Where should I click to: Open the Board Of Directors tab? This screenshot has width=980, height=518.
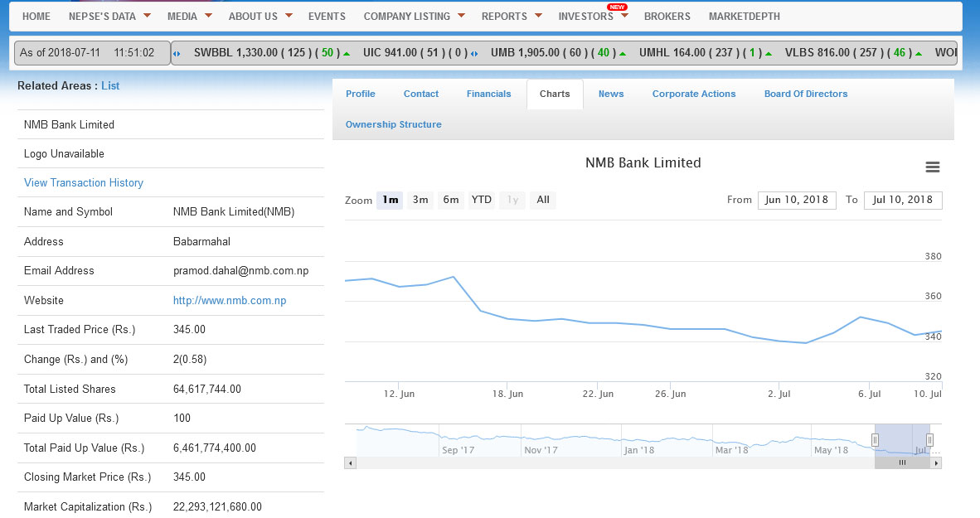tap(806, 94)
